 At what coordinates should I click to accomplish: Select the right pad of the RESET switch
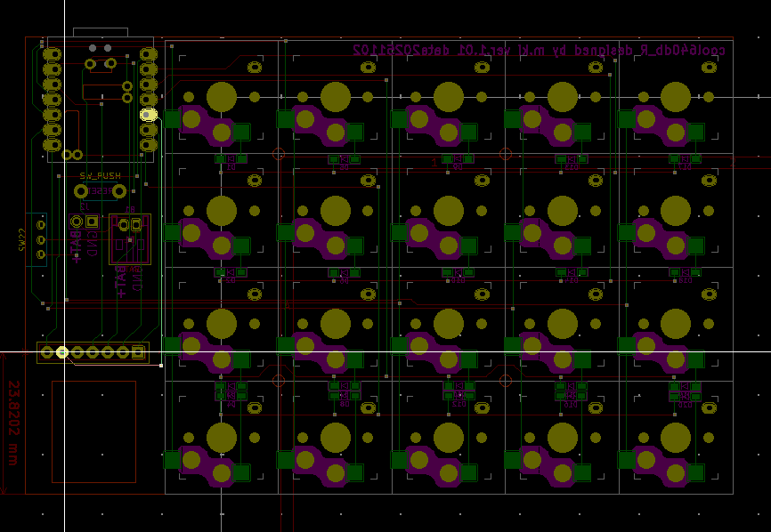pos(119,190)
